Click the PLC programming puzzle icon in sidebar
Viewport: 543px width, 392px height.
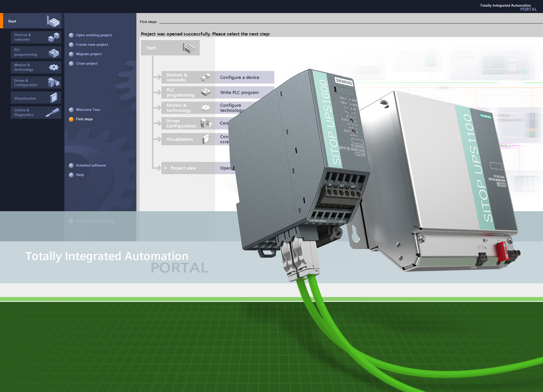(53, 53)
